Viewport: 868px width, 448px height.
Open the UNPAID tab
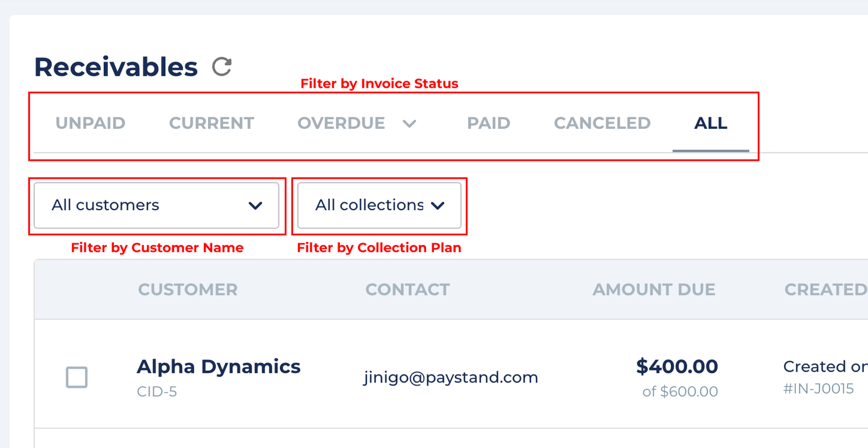click(x=90, y=123)
